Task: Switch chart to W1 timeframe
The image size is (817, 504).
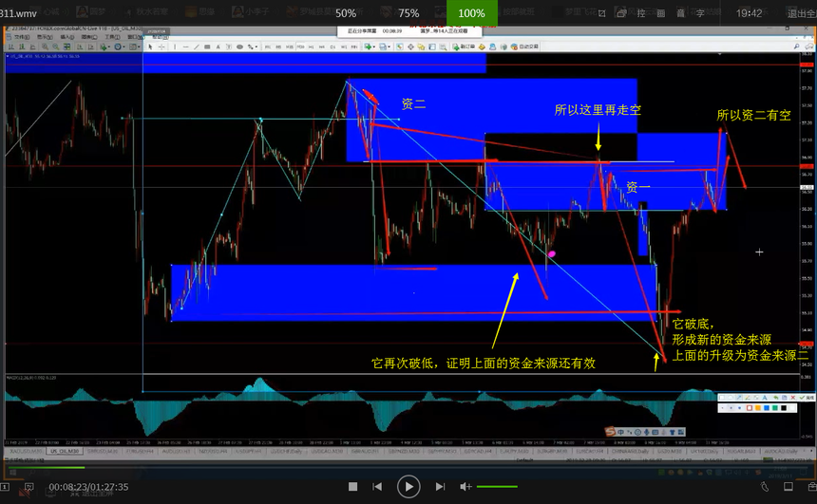Action: 344,47
